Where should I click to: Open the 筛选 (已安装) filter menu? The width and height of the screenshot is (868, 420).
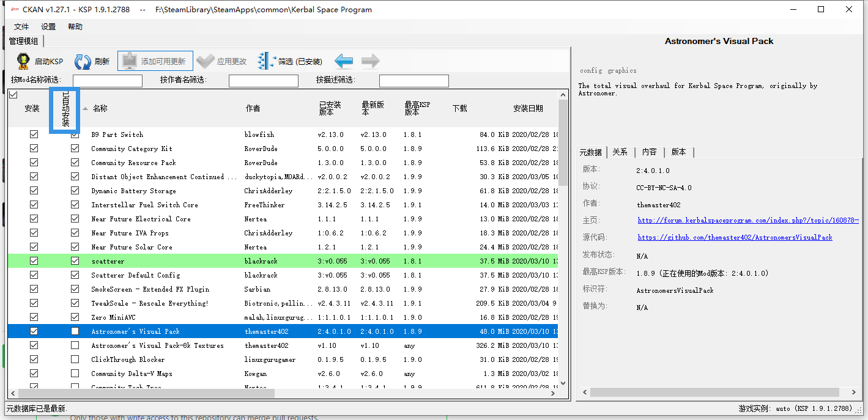coord(290,61)
